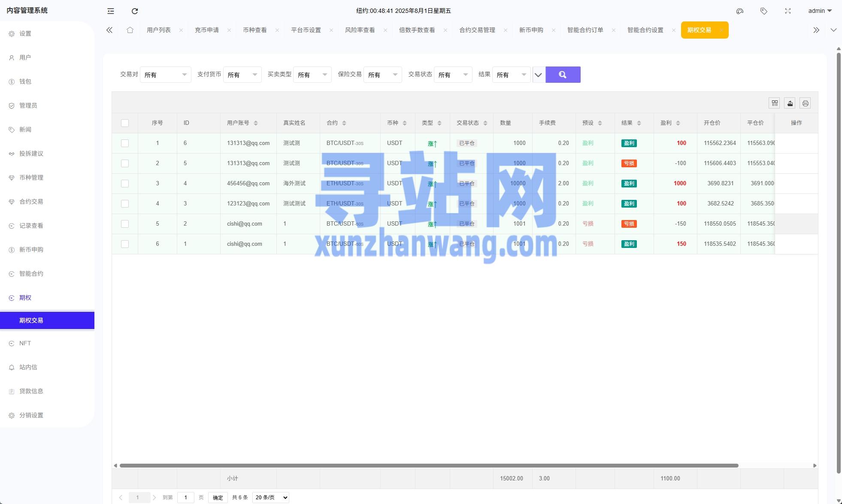The height and width of the screenshot is (504, 842).
Task: Select the checkbox on cishi@qq.com row
Action: click(x=125, y=223)
